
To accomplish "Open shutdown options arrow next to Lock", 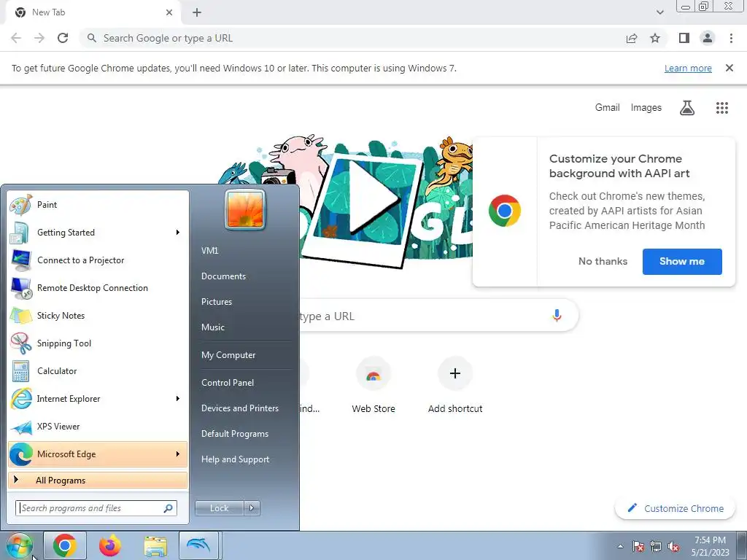I will coord(252,508).
